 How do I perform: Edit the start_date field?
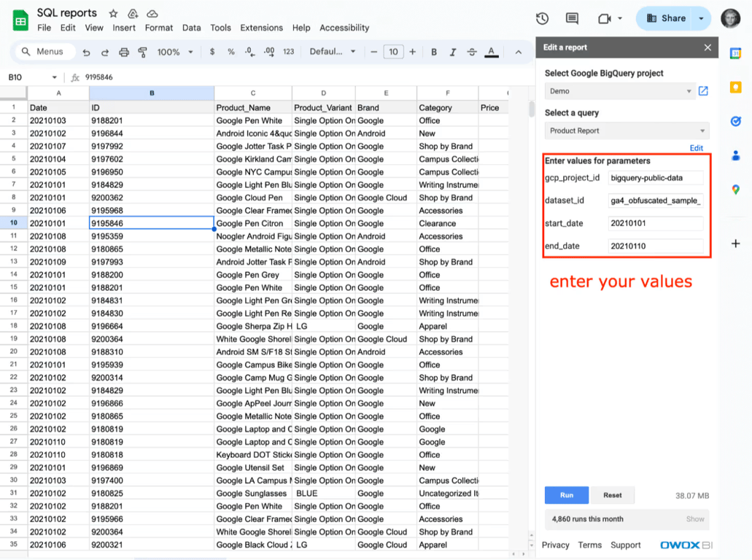point(656,223)
